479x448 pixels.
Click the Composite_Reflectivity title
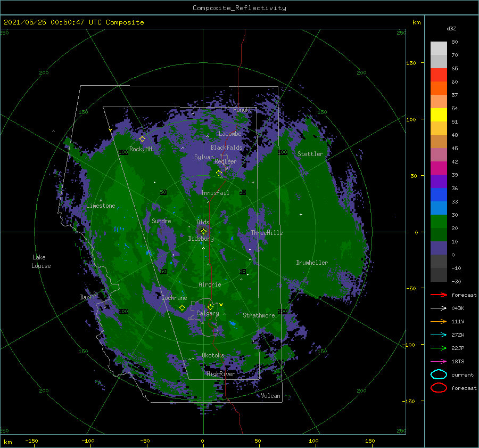tap(240, 8)
